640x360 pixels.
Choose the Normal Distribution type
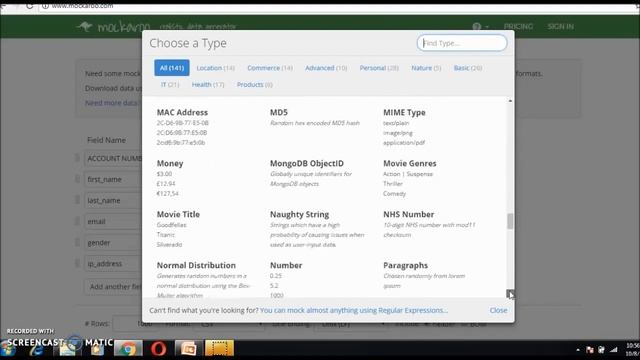tap(196, 265)
